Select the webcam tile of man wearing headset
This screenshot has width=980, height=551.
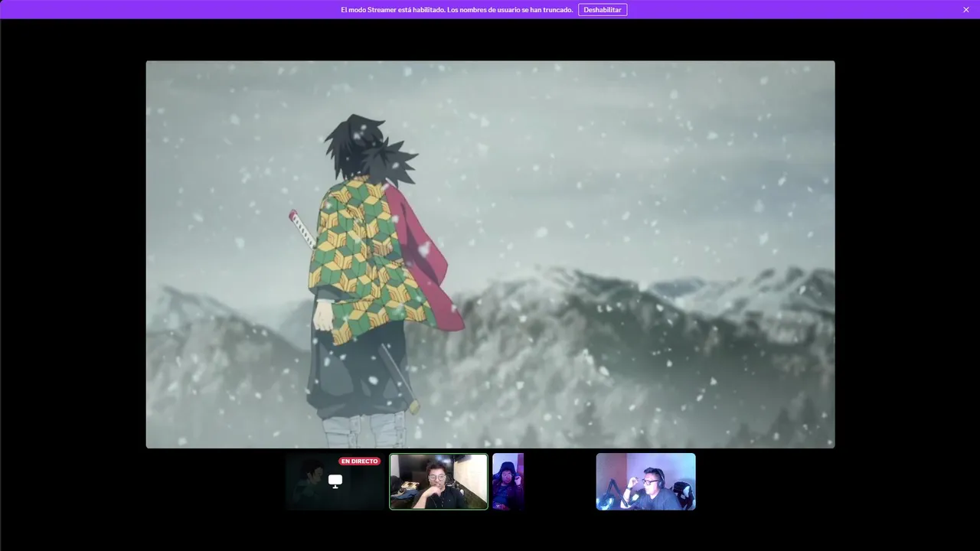646,481
